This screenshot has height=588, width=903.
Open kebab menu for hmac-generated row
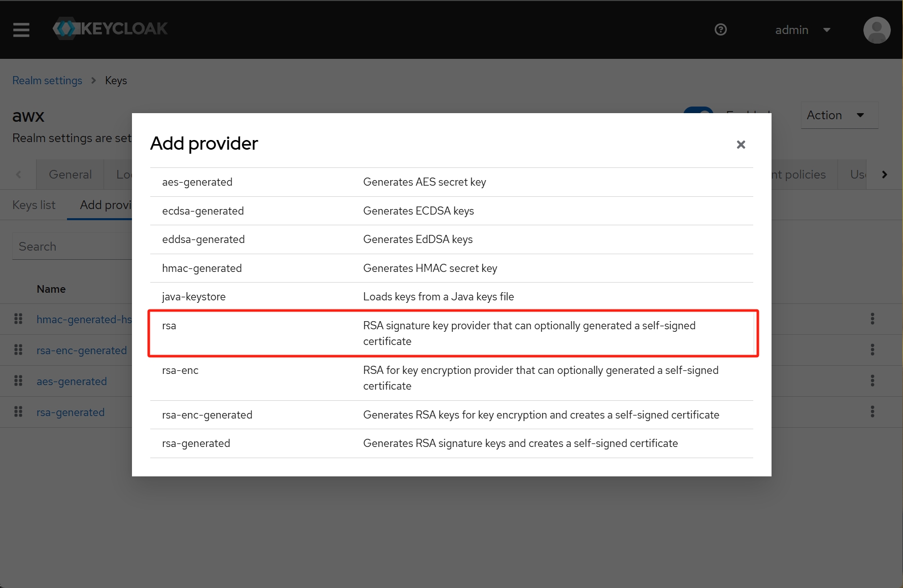(872, 319)
